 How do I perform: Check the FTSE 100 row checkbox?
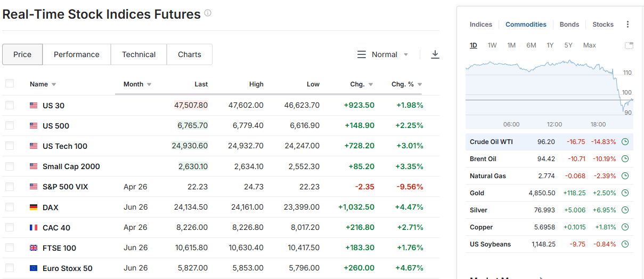point(10,248)
